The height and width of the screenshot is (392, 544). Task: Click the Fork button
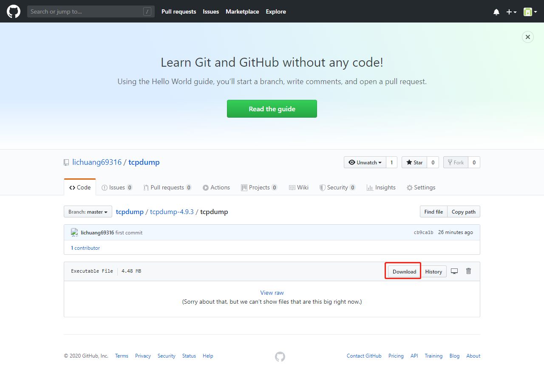[456, 162]
